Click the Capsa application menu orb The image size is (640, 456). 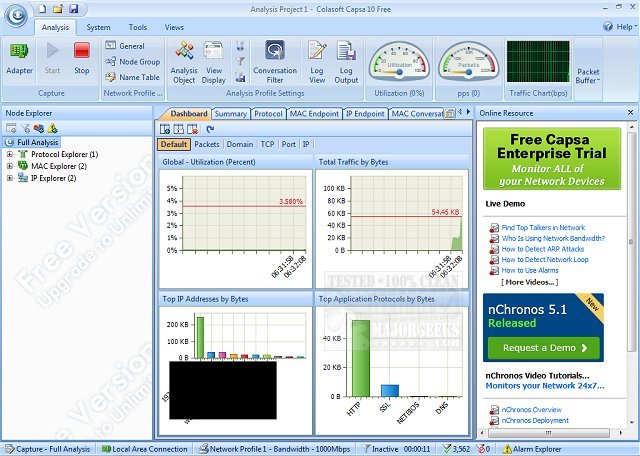(16, 16)
